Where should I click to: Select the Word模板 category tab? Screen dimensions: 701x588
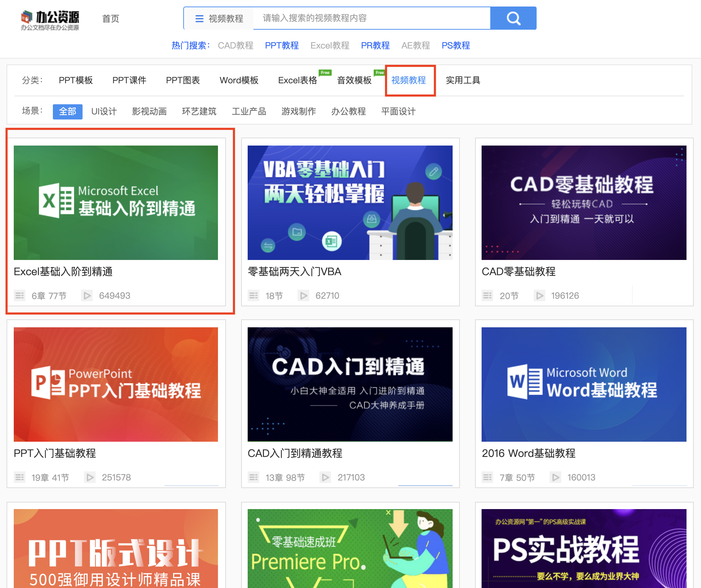click(239, 80)
